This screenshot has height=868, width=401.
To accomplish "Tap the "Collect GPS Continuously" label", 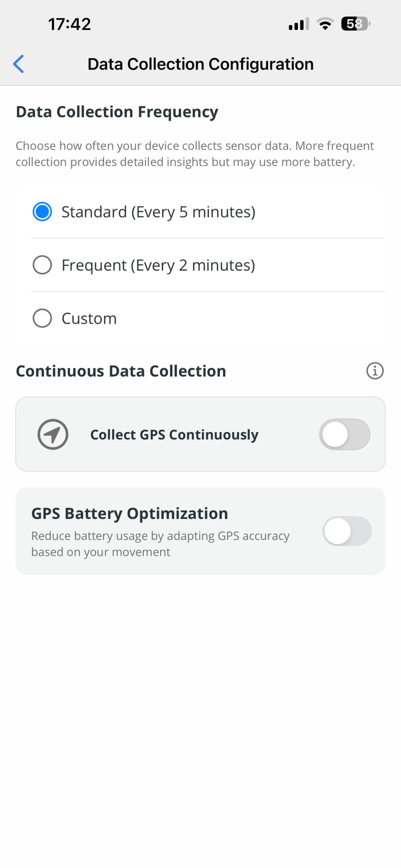I will click(174, 435).
